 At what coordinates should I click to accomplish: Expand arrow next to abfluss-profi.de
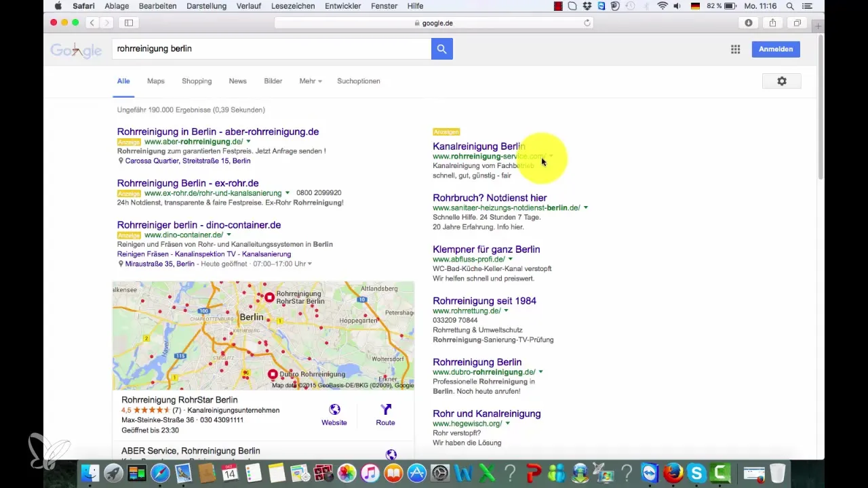511,260
